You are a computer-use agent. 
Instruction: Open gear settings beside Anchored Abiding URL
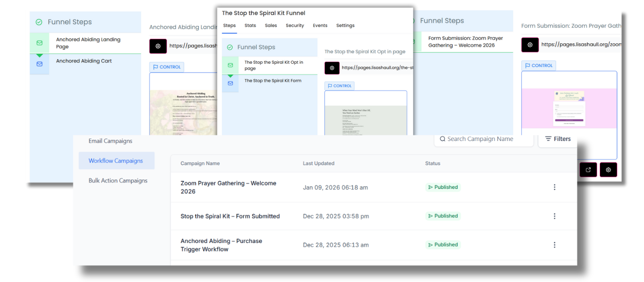pos(158,46)
